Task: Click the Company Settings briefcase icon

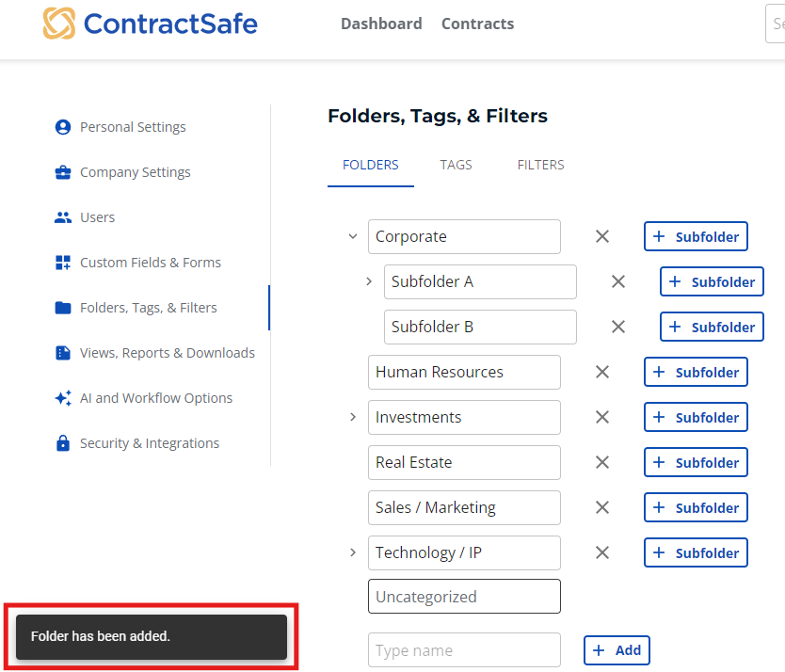Action: click(61, 171)
